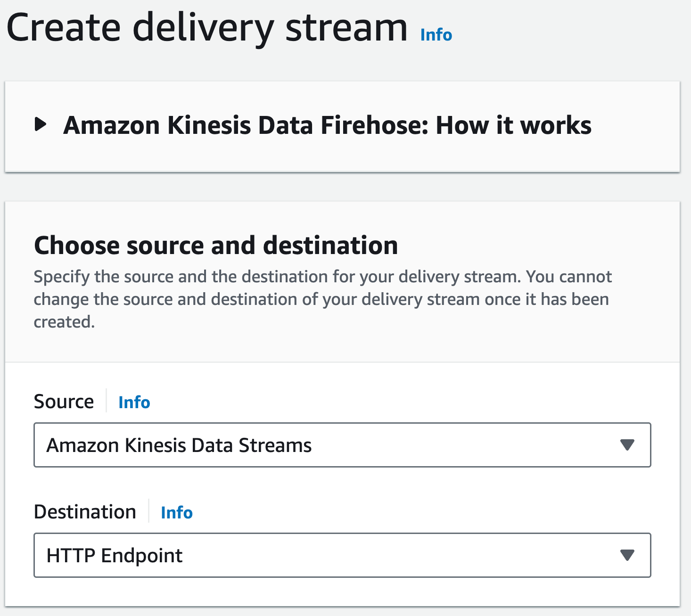This screenshot has width=691, height=616.
Task: Select the Create delivery stream page title
Action: [x=207, y=27]
